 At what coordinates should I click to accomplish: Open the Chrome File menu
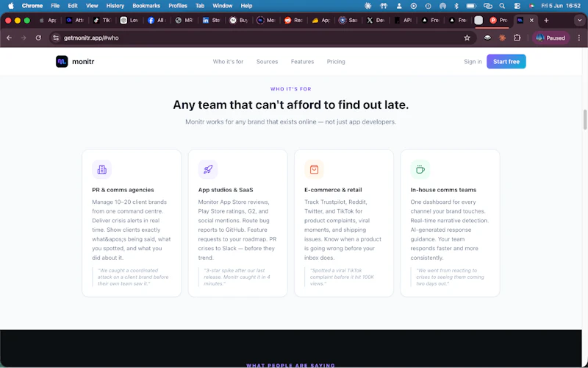click(x=55, y=6)
